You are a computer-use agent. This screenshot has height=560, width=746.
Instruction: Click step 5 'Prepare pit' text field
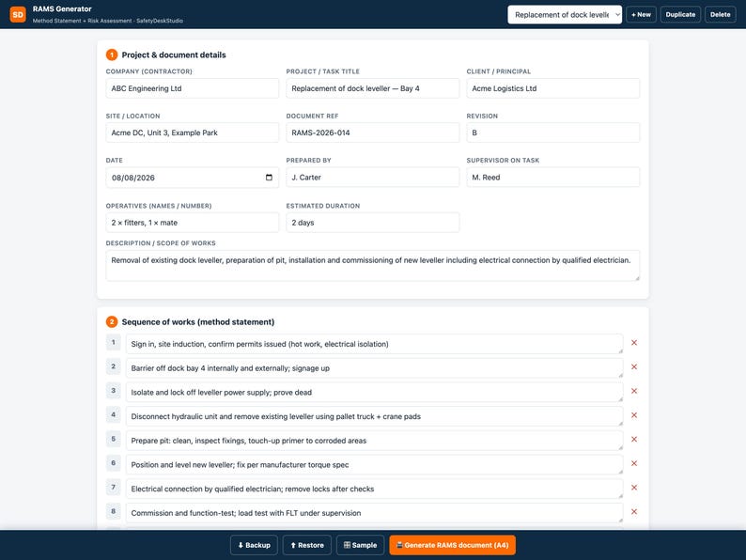[x=374, y=441]
